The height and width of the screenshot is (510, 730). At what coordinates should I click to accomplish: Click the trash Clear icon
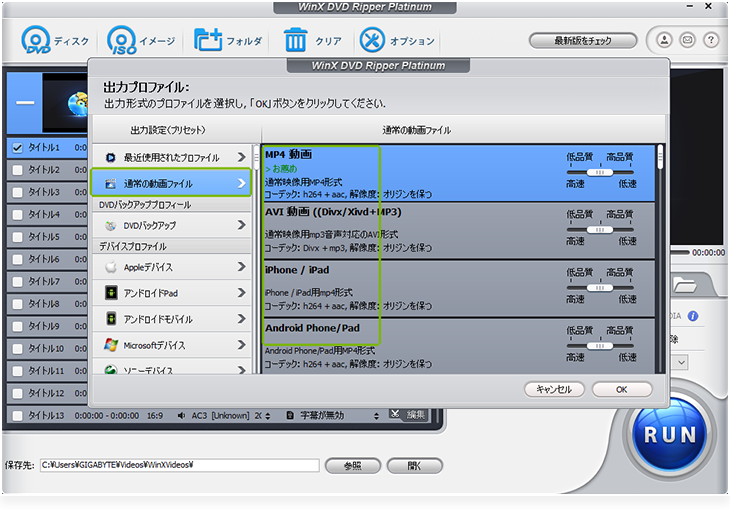click(295, 40)
